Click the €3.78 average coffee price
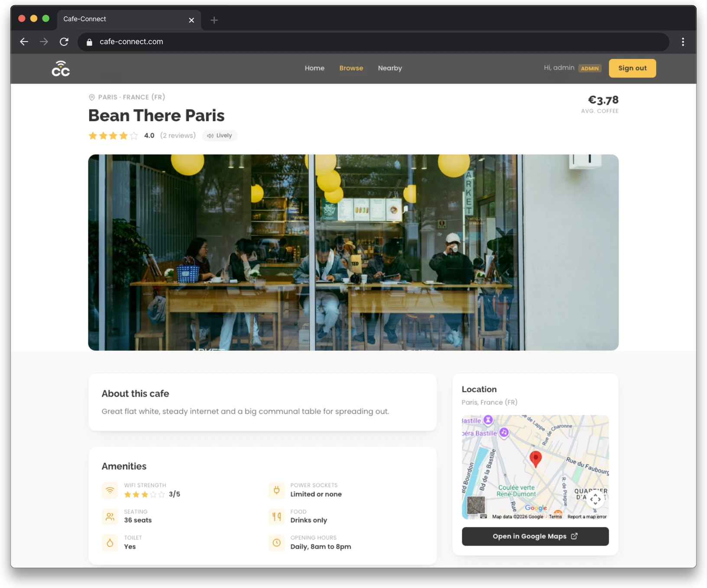Viewport: 707px width, 588px height. pyautogui.click(x=603, y=100)
